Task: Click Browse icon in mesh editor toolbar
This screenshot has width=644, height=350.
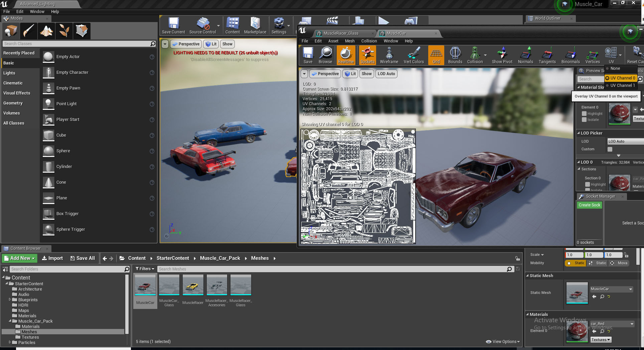Action: (x=325, y=55)
